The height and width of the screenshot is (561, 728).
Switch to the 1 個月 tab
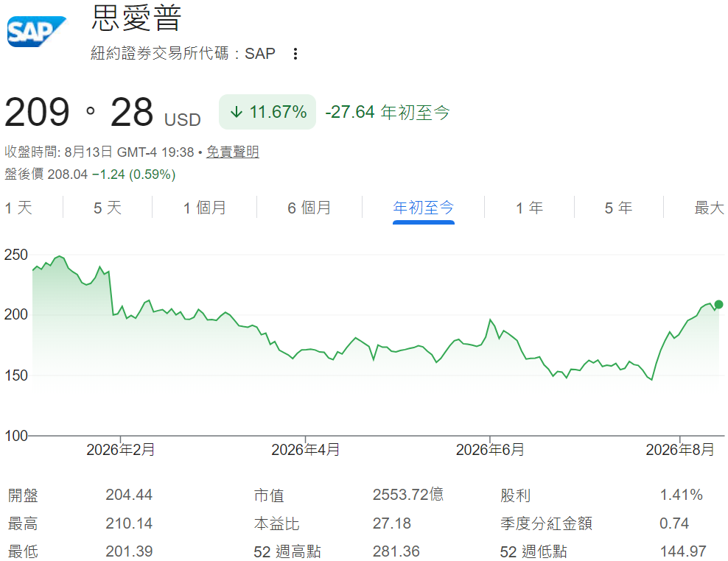(x=205, y=208)
